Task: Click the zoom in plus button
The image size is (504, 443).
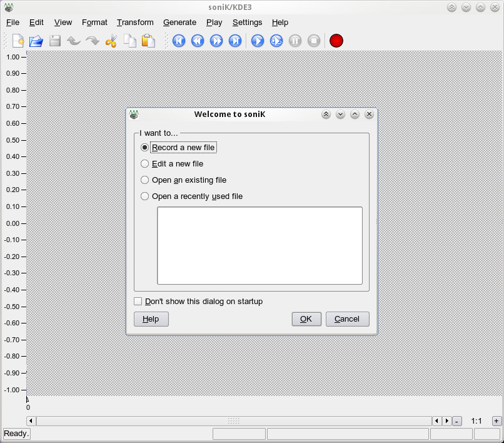Action: pyautogui.click(x=496, y=421)
